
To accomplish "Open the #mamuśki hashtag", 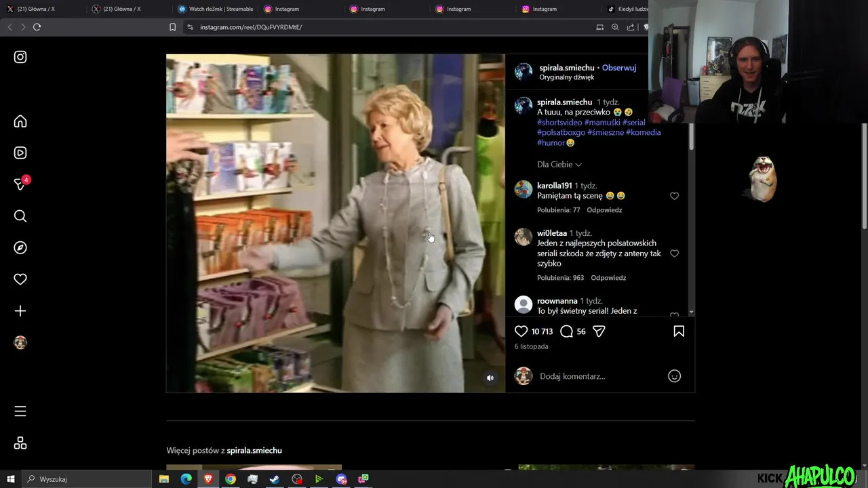I will point(602,123).
